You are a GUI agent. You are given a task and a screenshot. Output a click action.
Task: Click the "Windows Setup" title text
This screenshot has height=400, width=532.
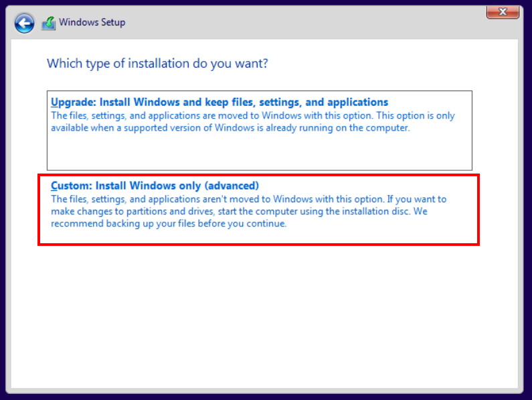pos(92,22)
